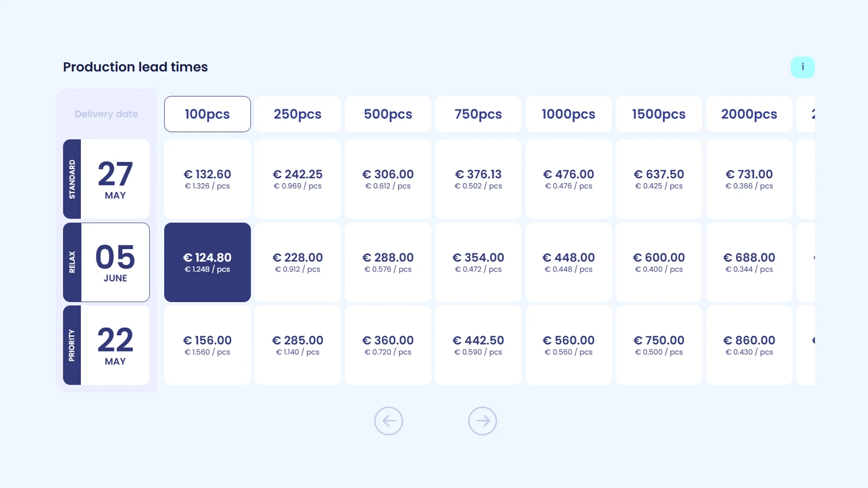The width and height of the screenshot is (868, 488).
Task: Select the 500pcs quantity column
Action: point(388,114)
